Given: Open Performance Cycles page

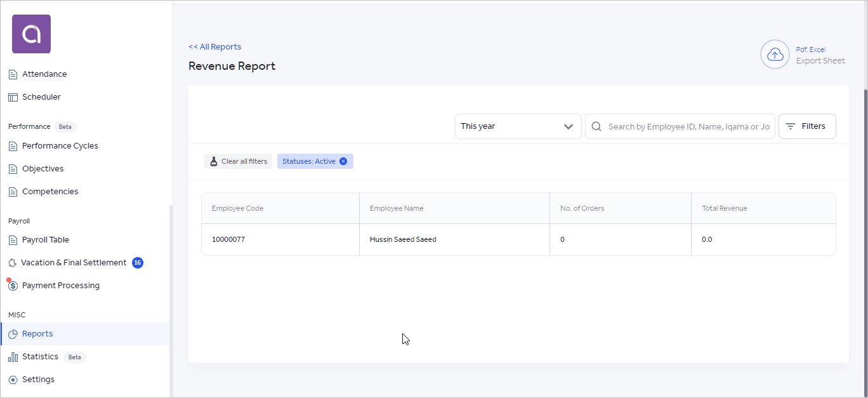Looking at the screenshot, I should (x=60, y=146).
